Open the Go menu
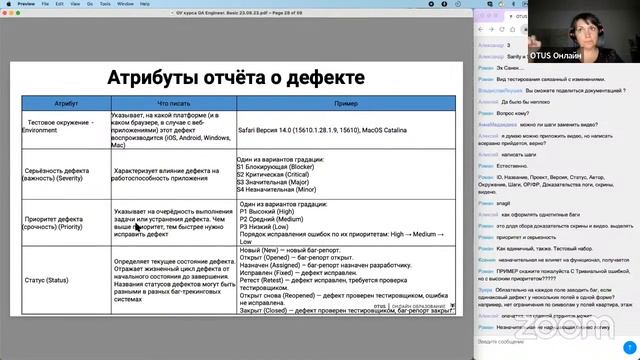 (x=90, y=4)
